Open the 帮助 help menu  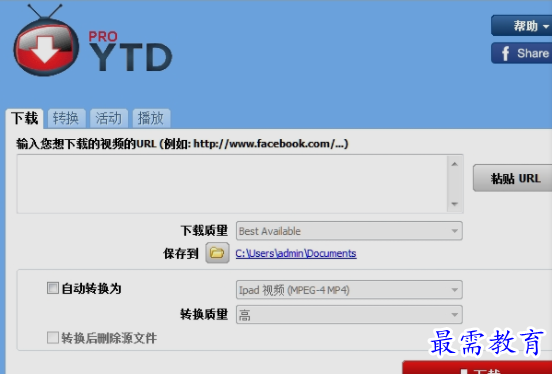click(522, 26)
